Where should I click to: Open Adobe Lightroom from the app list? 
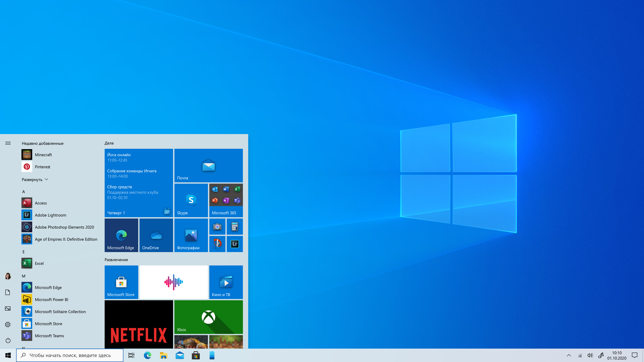50,215
